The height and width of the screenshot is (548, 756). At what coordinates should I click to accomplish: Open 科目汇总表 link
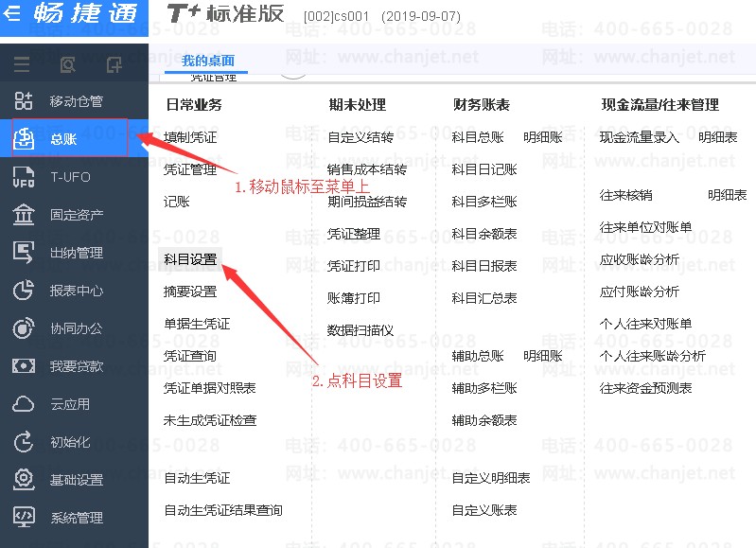point(484,298)
